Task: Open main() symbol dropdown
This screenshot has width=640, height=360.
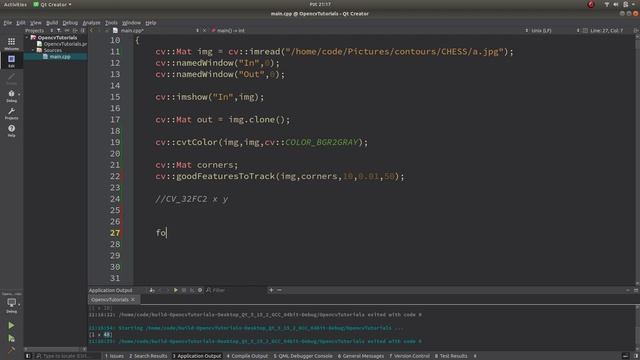Action: coord(229,31)
